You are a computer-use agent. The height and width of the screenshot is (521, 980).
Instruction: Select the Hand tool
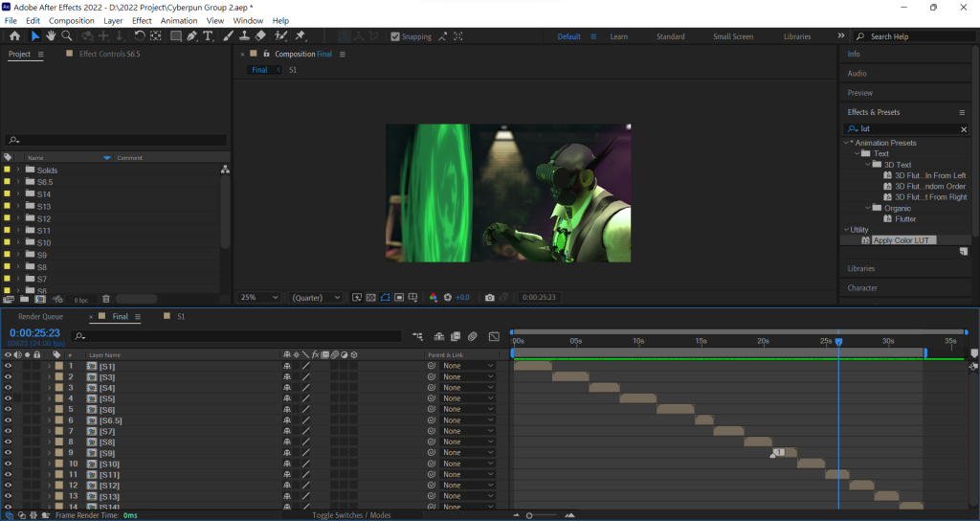point(51,36)
